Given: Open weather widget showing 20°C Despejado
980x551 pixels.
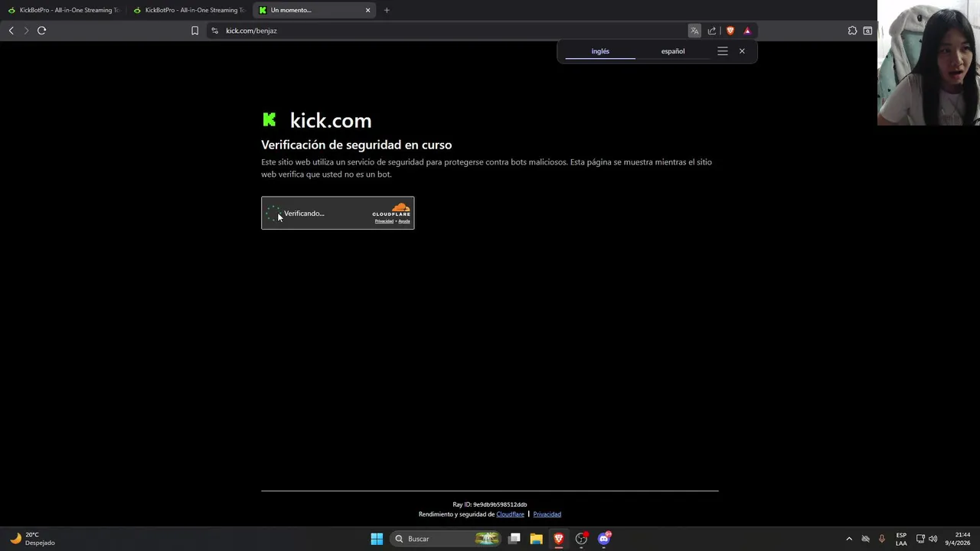Looking at the screenshot, I should [x=32, y=539].
